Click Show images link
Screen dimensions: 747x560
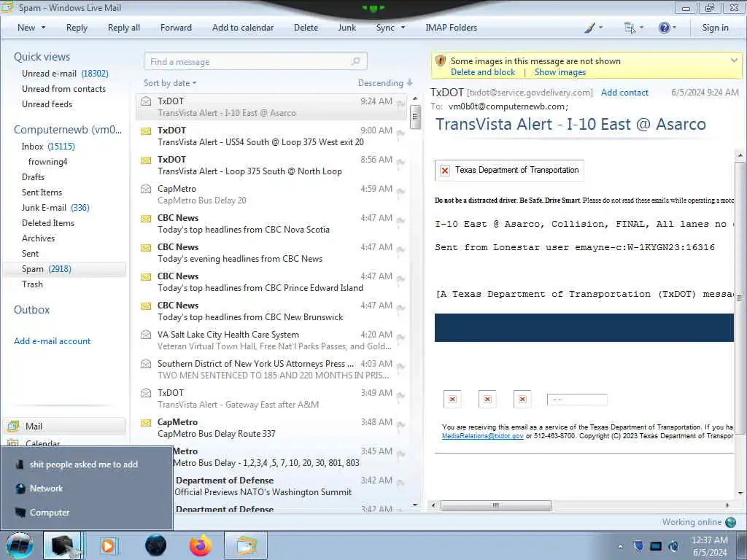click(560, 72)
